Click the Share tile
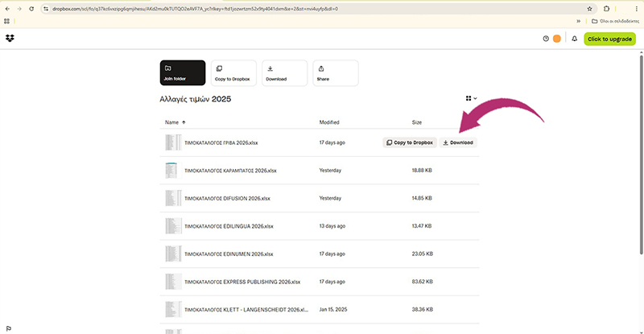Viewport: 644px width, 334px height. pyautogui.click(x=334, y=73)
